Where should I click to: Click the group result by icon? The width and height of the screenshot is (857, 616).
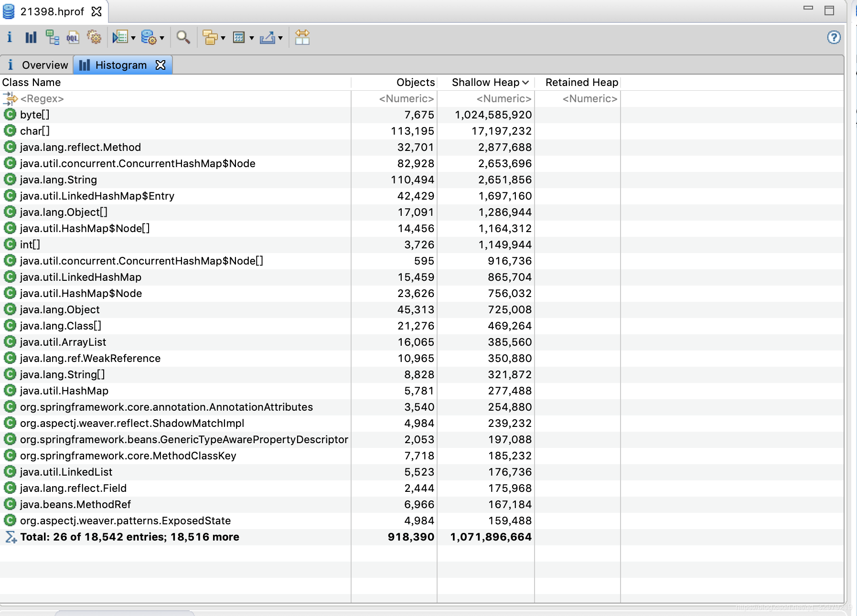pos(210,37)
